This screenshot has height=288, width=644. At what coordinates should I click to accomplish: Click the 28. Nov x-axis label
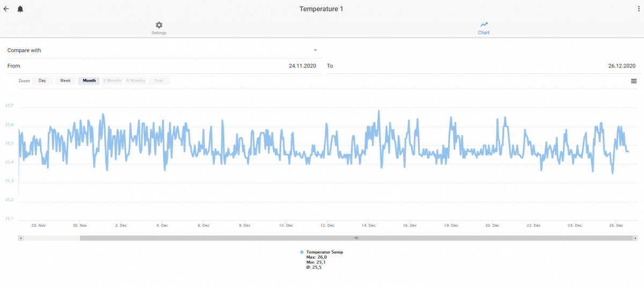pyautogui.click(x=39, y=225)
